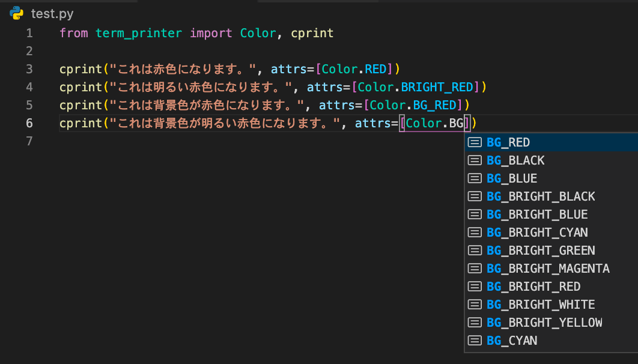
Task: Click the cprint name in the import statement
Action: (312, 34)
